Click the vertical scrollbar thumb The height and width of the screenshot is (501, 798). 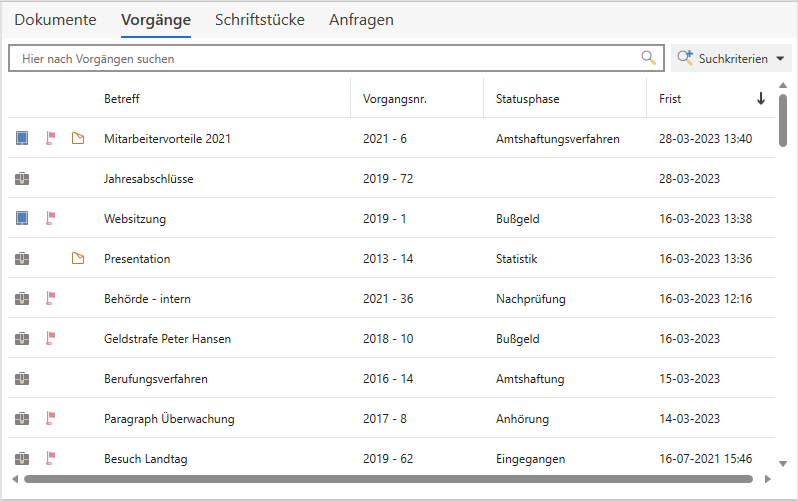coord(783,120)
